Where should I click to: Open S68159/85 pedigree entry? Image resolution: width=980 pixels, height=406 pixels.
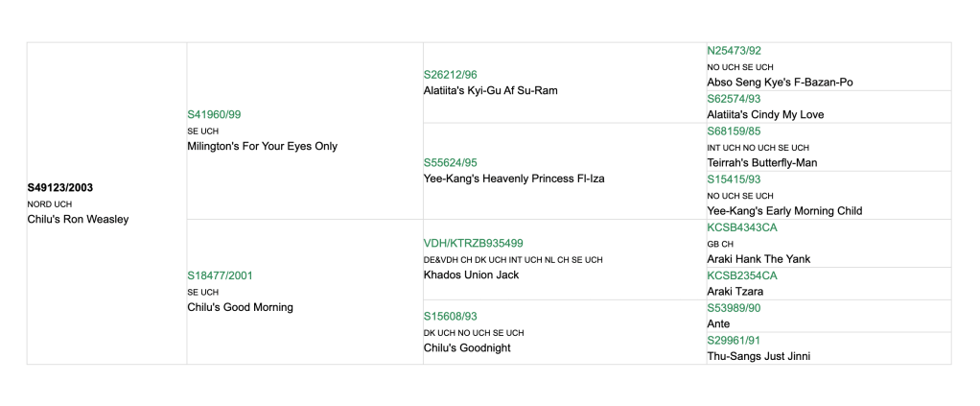point(734,131)
